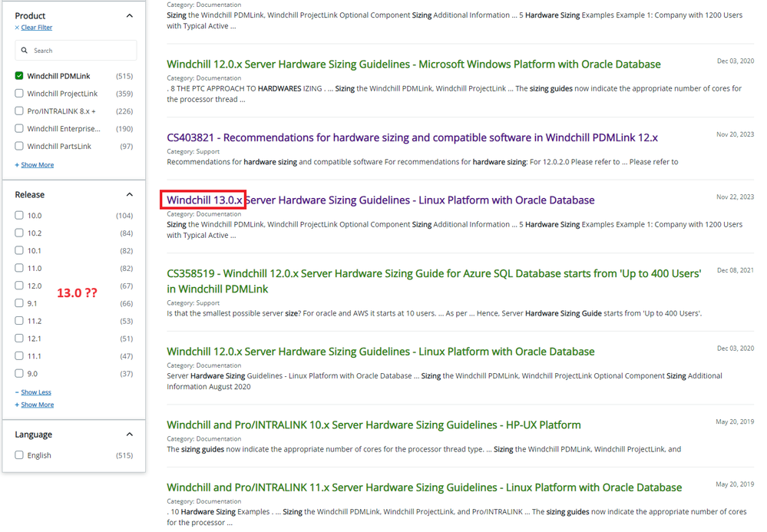Click the Clear Filter link

click(36, 28)
